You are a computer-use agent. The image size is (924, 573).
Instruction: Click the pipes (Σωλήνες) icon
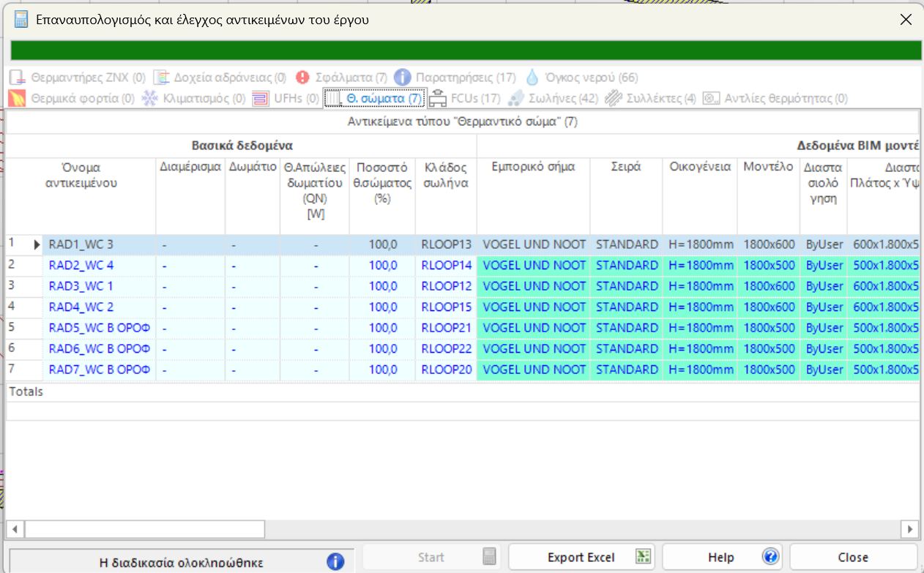[x=515, y=98]
